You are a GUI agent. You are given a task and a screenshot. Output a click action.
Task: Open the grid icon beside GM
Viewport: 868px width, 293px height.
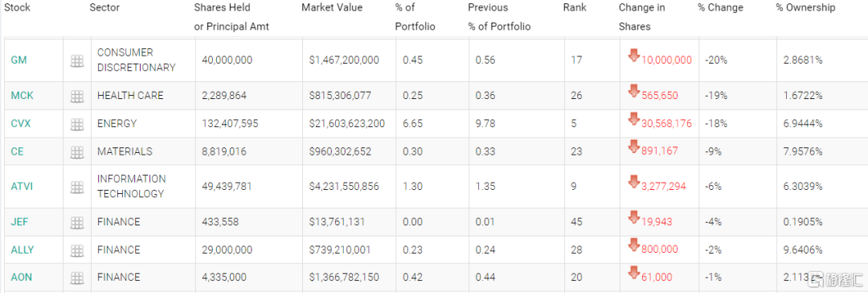click(x=77, y=61)
